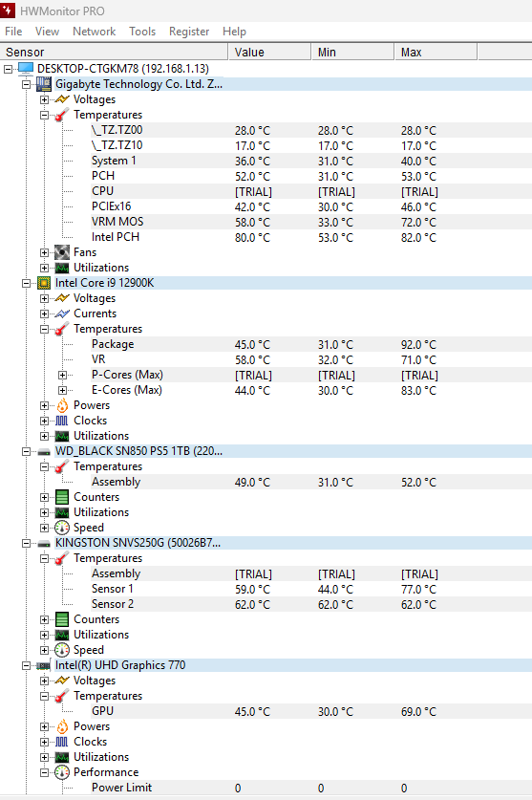The height and width of the screenshot is (800, 532).
Task: Click the Sensor column header
Action: click(114, 52)
